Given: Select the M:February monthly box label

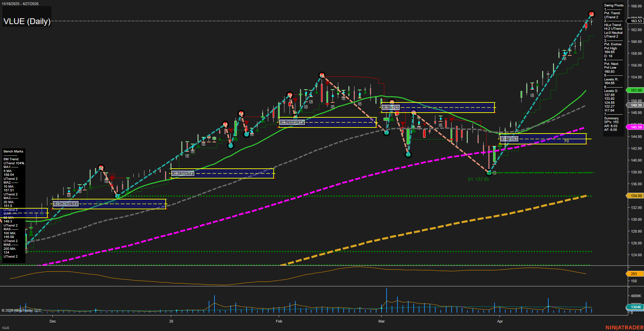Looking at the screenshot, I should 292,122.
